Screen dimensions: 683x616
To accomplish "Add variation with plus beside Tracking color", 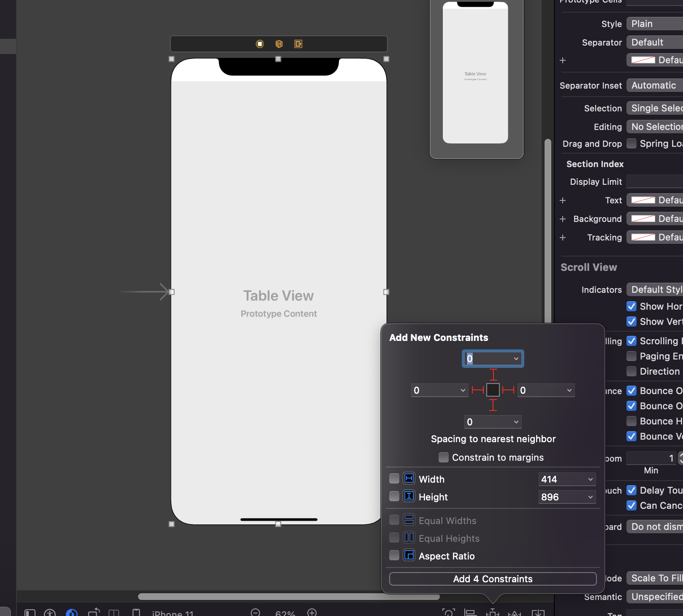I will [563, 238].
